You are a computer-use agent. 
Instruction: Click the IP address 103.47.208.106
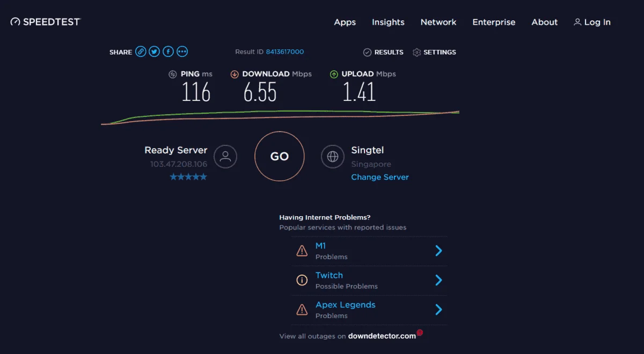point(179,164)
